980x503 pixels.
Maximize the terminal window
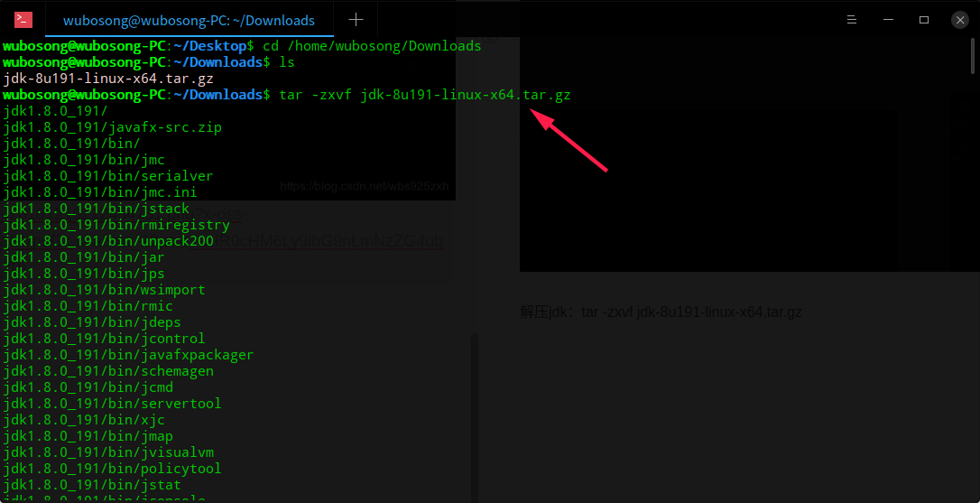[924, 20]
